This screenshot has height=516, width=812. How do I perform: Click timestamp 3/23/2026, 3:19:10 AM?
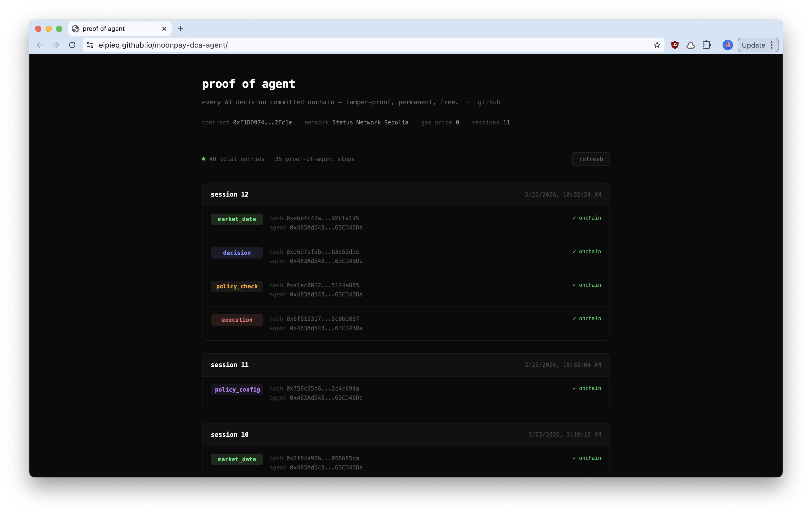[x=565, y=434]
